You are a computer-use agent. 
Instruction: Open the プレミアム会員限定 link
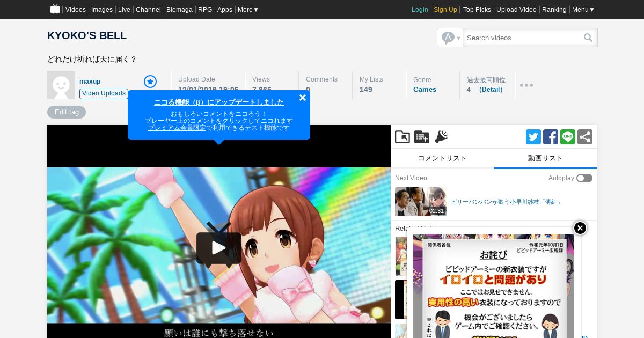(x=177, y=128)
